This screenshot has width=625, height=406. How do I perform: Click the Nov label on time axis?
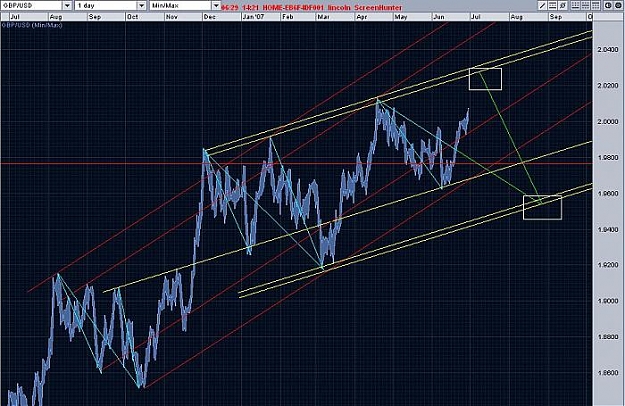tap(171, 17)
